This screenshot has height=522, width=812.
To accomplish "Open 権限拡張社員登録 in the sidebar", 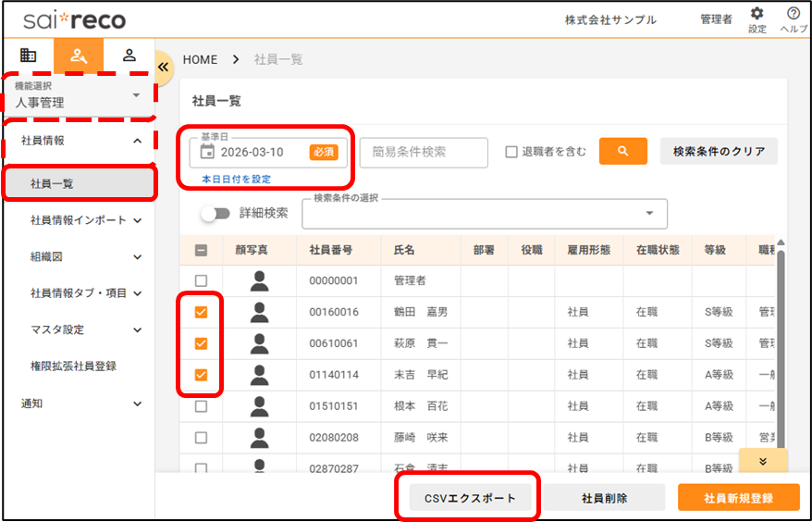I will (x=73, y=366).
